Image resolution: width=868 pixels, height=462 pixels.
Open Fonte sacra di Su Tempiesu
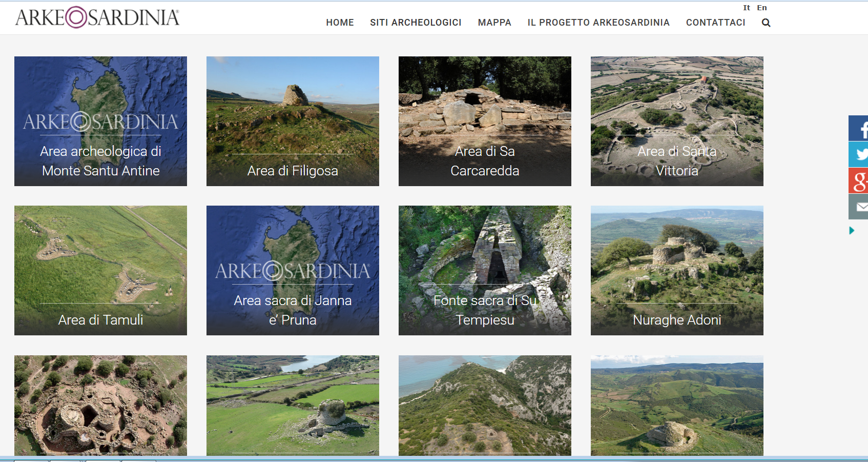coord(485,270)
